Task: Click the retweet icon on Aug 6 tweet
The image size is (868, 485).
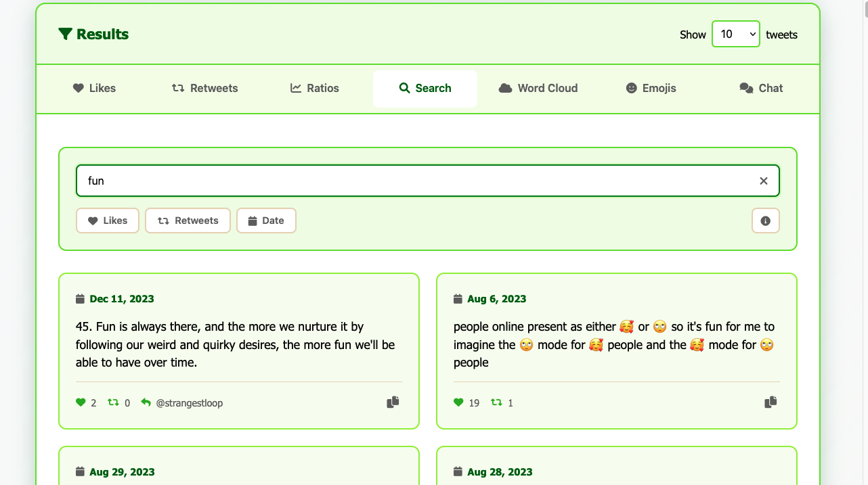Action: [496, 402]
